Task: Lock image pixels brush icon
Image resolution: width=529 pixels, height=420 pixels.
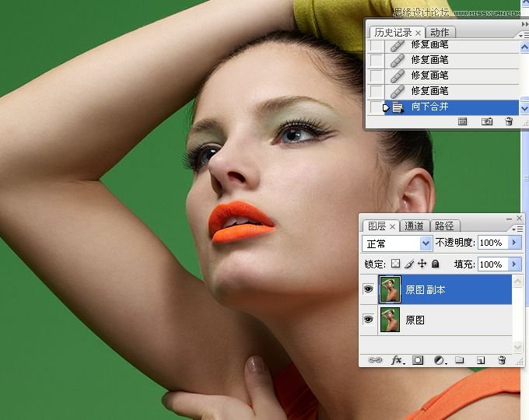Action: 409,264
